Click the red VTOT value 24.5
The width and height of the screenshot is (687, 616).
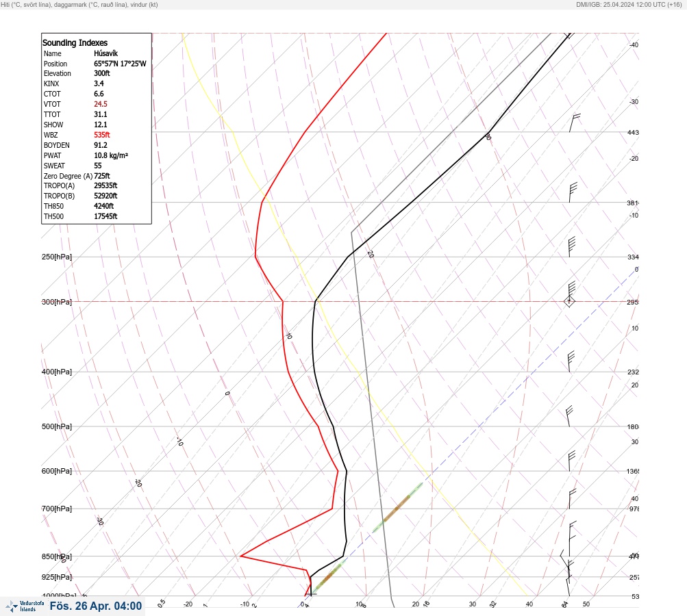100,104
